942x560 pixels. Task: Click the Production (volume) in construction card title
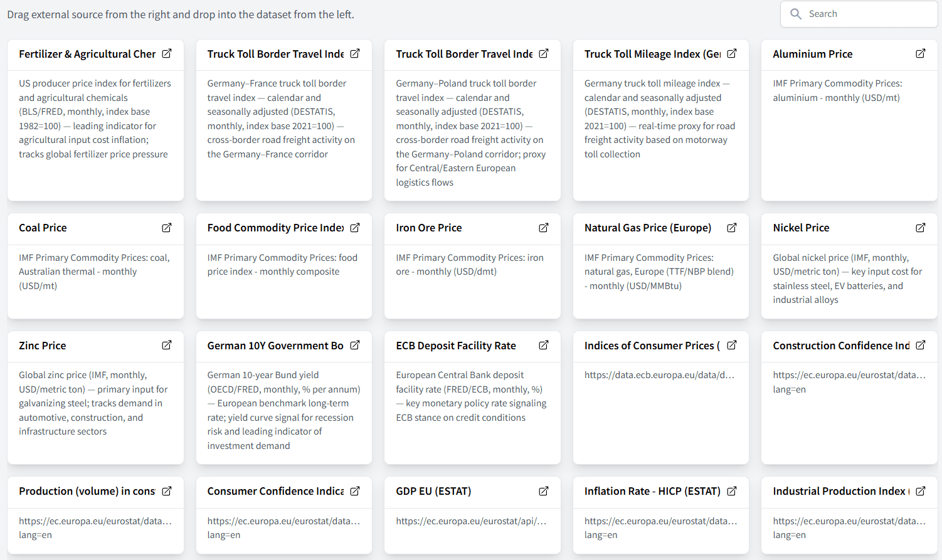tap(87, 491)
